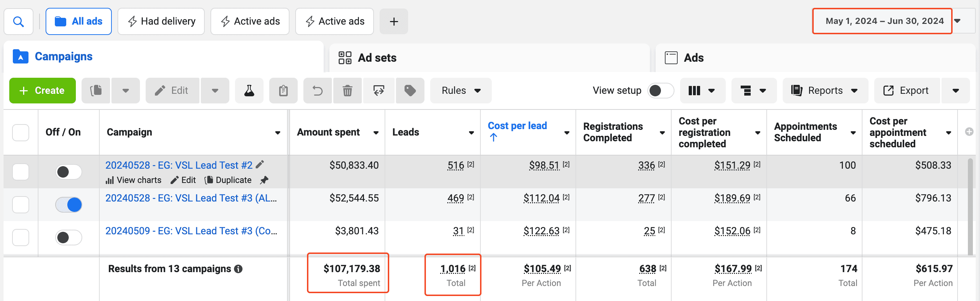Select the Had delivery filter tab

click(x=161, y=21)
